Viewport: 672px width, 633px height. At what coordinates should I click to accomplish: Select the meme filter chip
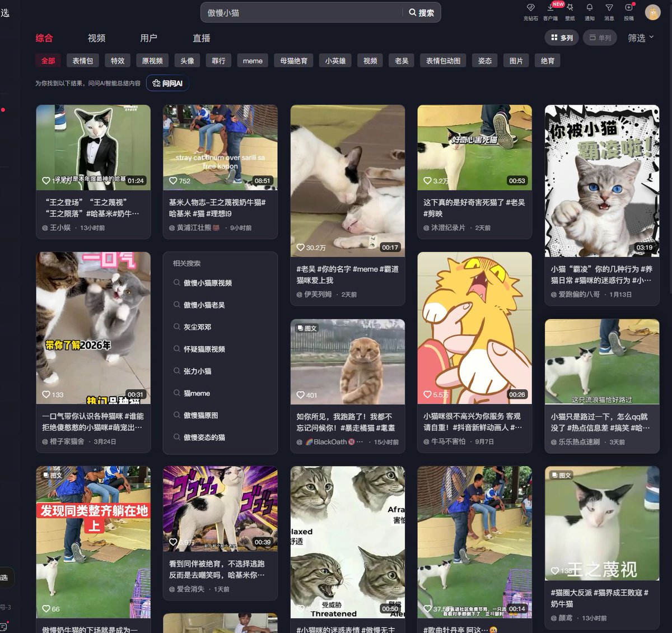coord(253,60)
